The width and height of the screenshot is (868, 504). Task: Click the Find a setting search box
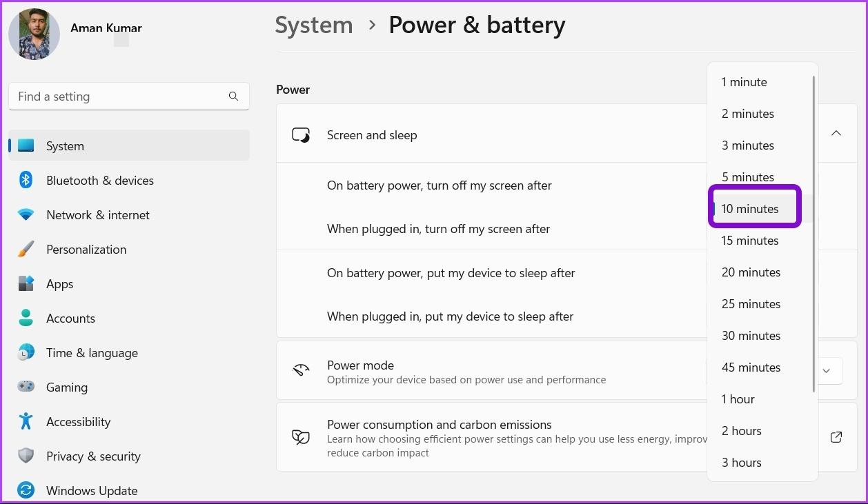(129, 97)
